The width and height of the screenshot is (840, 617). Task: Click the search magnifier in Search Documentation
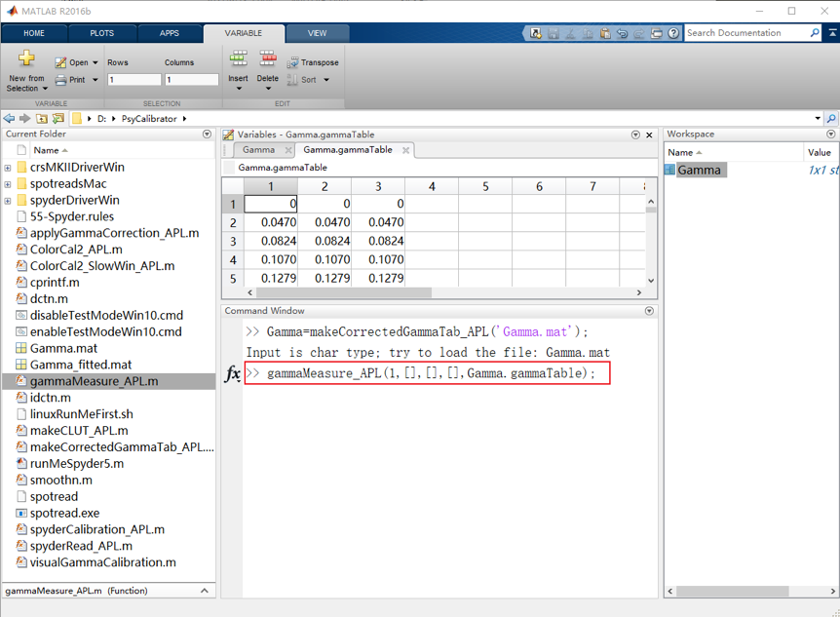coord(815,33)
